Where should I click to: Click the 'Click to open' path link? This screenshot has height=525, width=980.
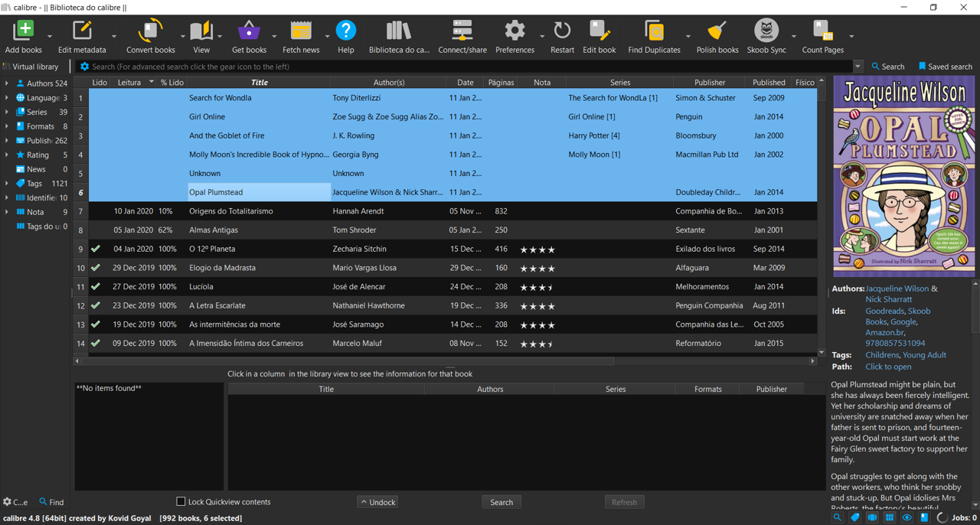(888, 367)
